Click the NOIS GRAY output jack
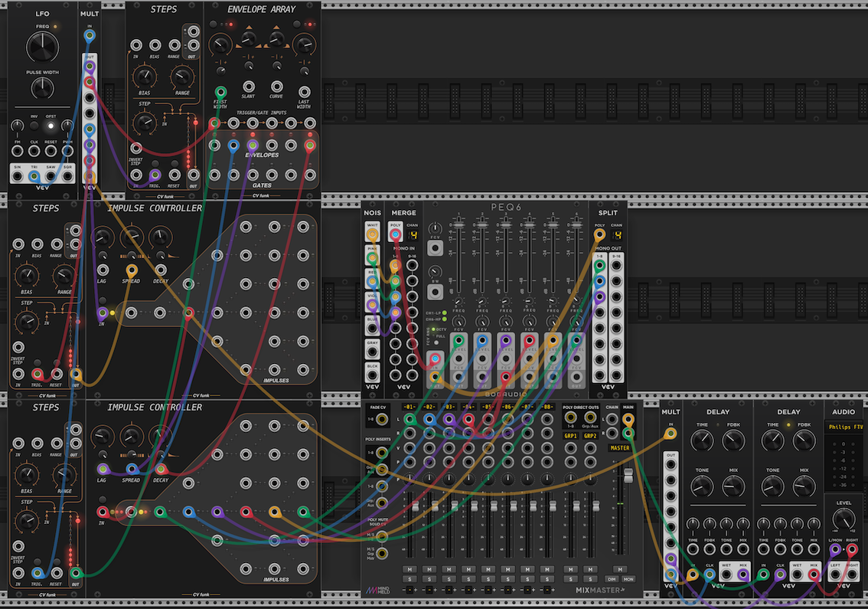Image resolution: width=868 pixels, height=609 pixels. tap(372, 352)
